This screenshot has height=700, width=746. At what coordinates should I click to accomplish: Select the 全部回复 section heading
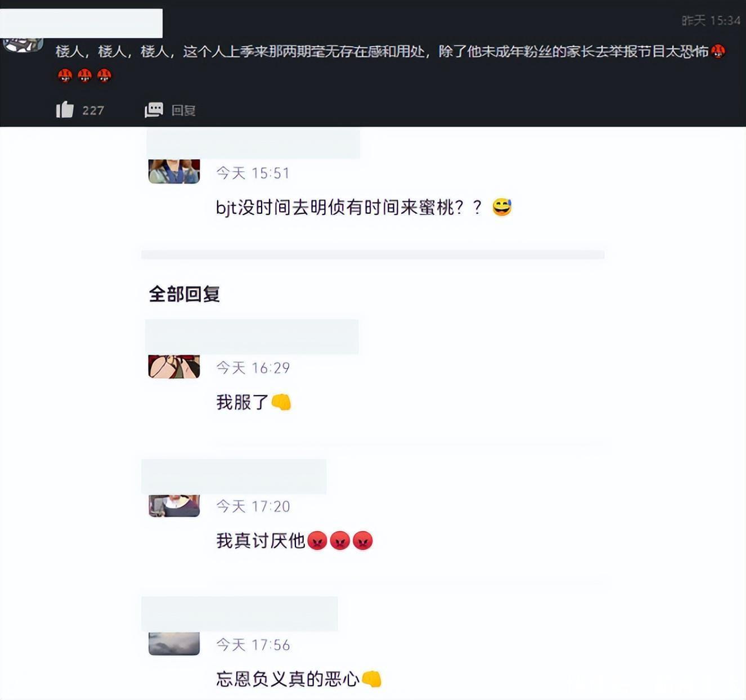pos(184,294)
